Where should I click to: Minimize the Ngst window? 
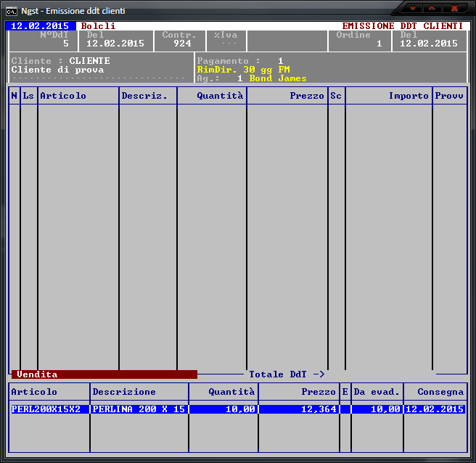pos(414,8)
